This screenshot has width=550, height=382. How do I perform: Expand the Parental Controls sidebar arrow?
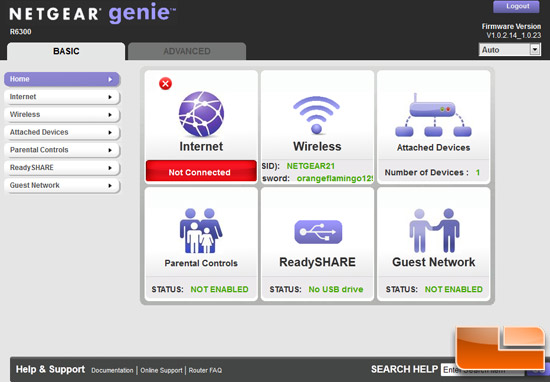(110, 150)
